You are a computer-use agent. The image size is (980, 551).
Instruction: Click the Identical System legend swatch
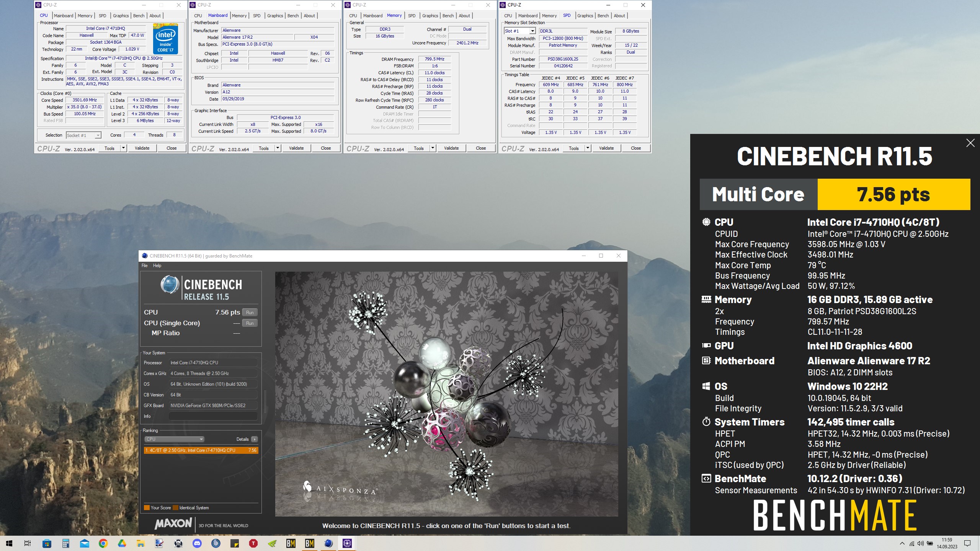pyautogui.click(x=175, y=508)
